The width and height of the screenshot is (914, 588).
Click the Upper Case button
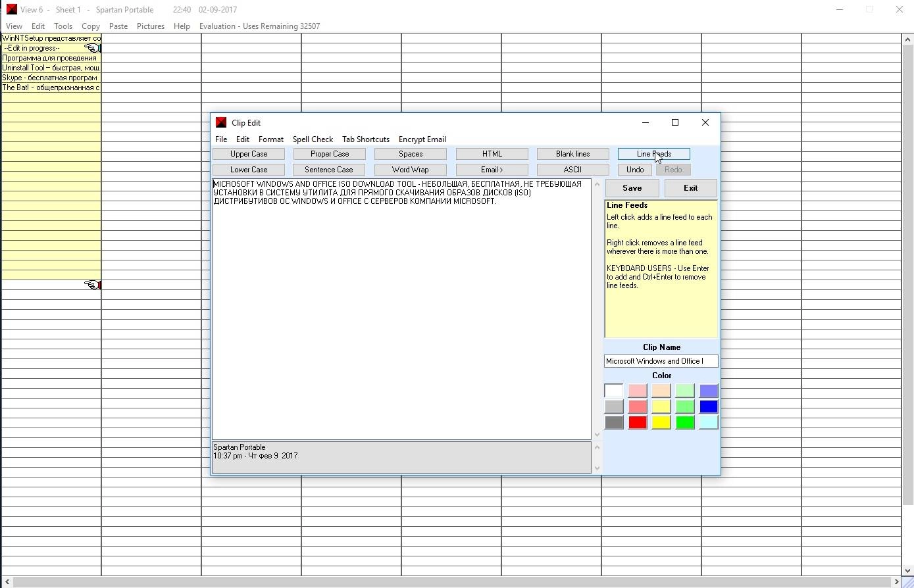pyautogui.click(x=249, y=154)
